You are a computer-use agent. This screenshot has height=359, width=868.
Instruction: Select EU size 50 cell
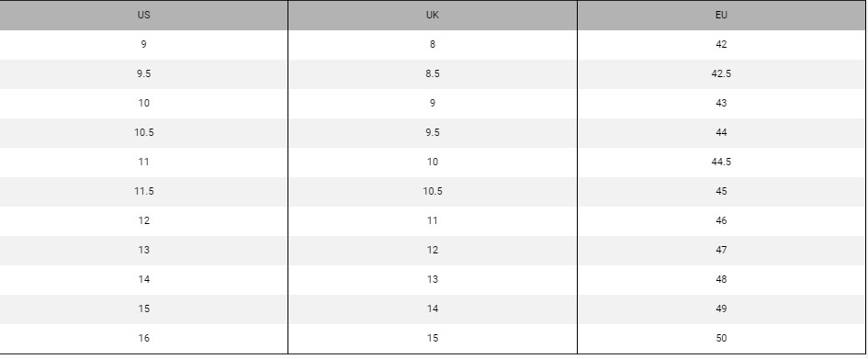coord(721,339)
